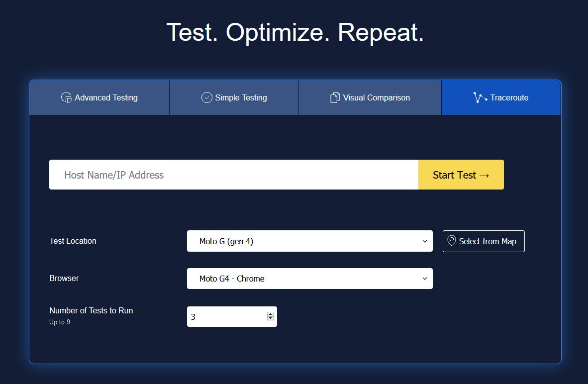Image resolution: width=588 pixels, height=384 pixels.
Task: Switch to the Simple Testing tab
Action: 234,97
